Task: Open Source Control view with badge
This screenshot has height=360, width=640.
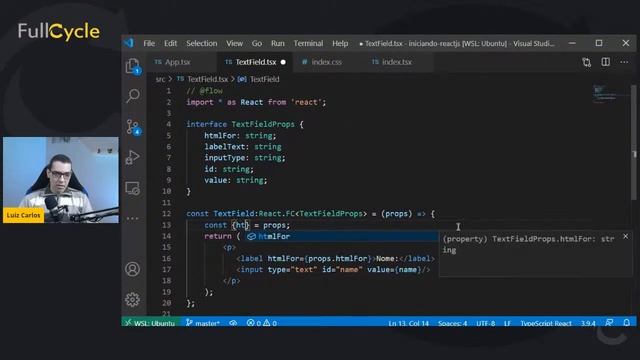Action: pyautogui.click(x=133, y=127)
